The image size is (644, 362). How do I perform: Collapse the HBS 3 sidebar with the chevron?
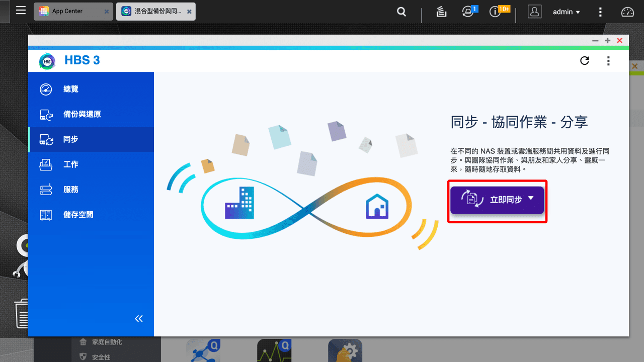pos(138,318)
